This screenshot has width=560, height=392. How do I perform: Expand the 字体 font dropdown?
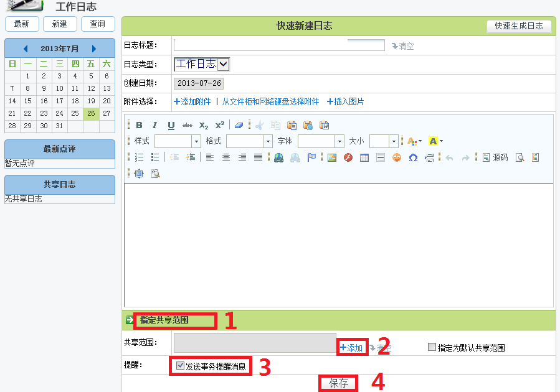pos(339,141)
